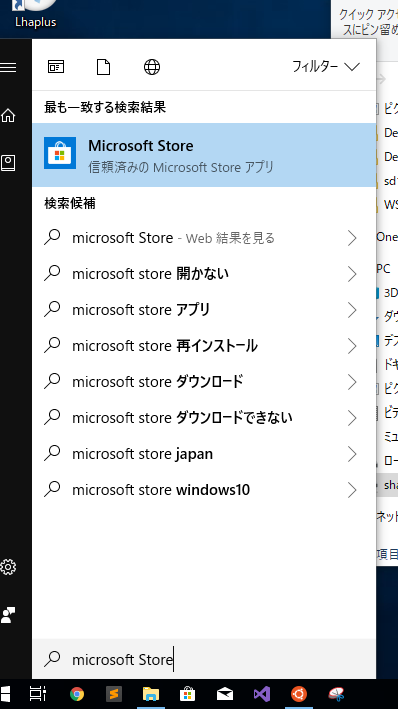
Task: Expand arrow for 開かない suggestion
Action: [352, 274]
